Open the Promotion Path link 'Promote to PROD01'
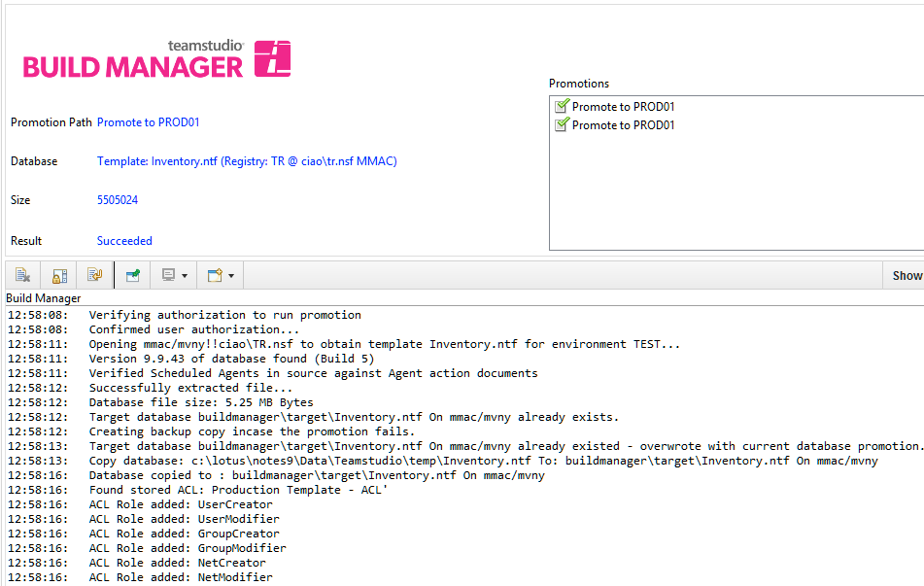924x586 pixels. [x=149, y=122]
